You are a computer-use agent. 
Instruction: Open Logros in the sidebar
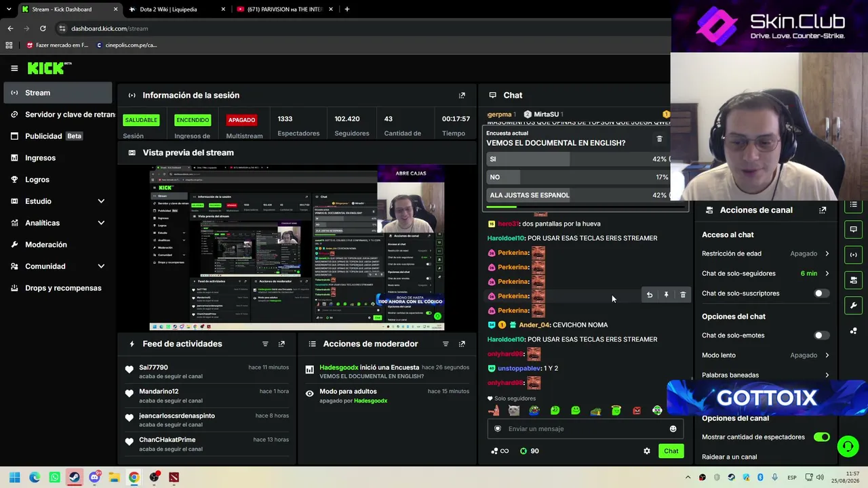pyautogui.click(x=58, y=180)
